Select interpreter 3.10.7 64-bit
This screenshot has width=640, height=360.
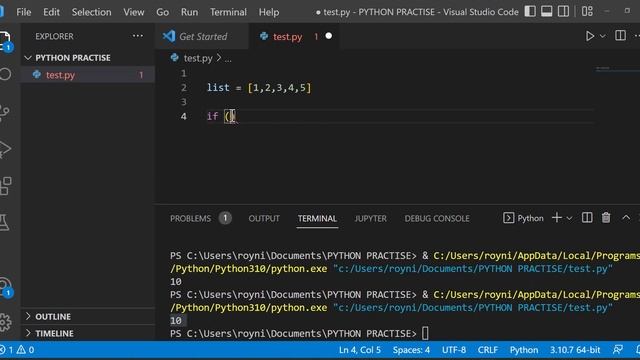(x=575, y=350)
